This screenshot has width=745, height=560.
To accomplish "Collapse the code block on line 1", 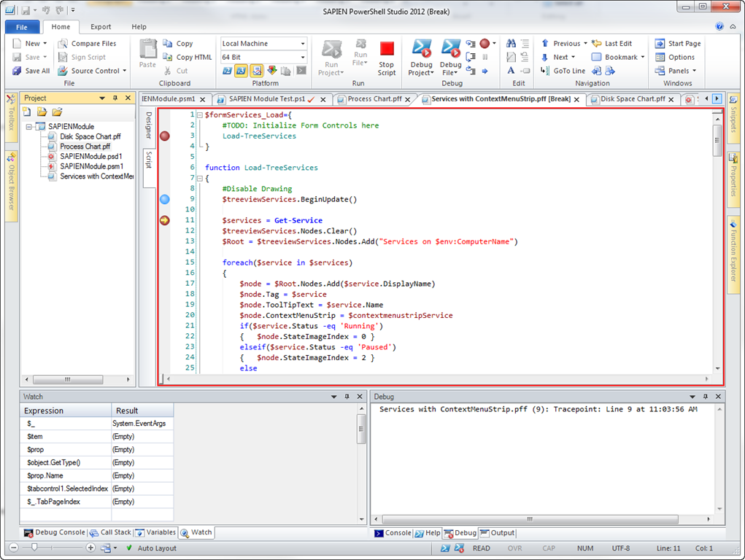I will click(x=200, y=115).
